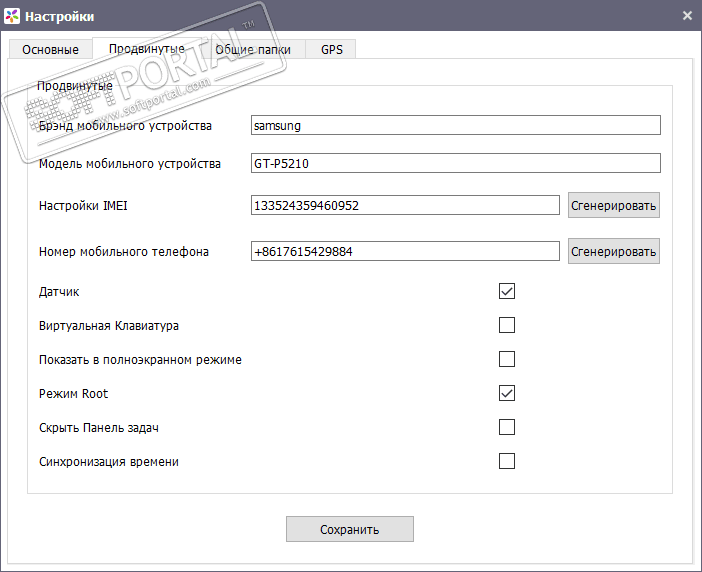Click the device brand field containing samsung
This screenshot has height=572, width=702.
point(456,125)
